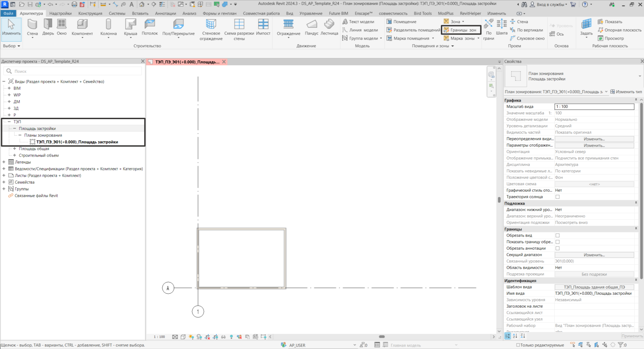
Task: Check the Обрезать аннотации option
Action: click(557, 248)
